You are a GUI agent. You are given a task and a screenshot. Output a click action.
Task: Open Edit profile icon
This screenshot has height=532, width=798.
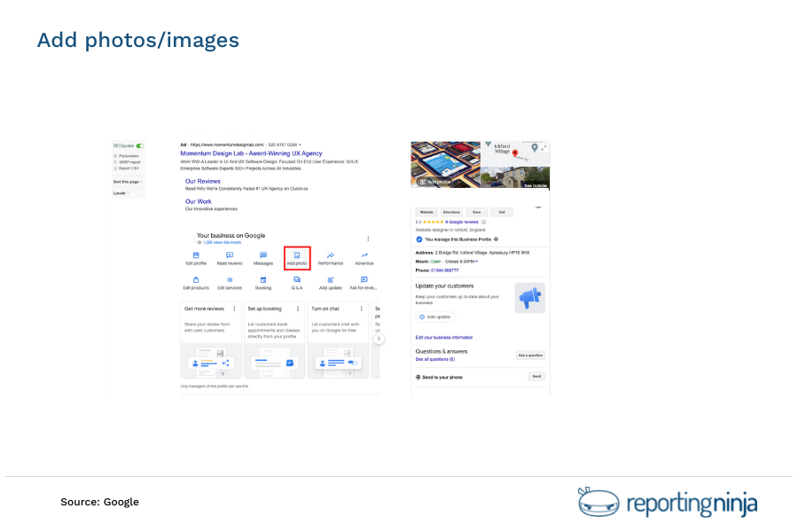pos(196,258)
